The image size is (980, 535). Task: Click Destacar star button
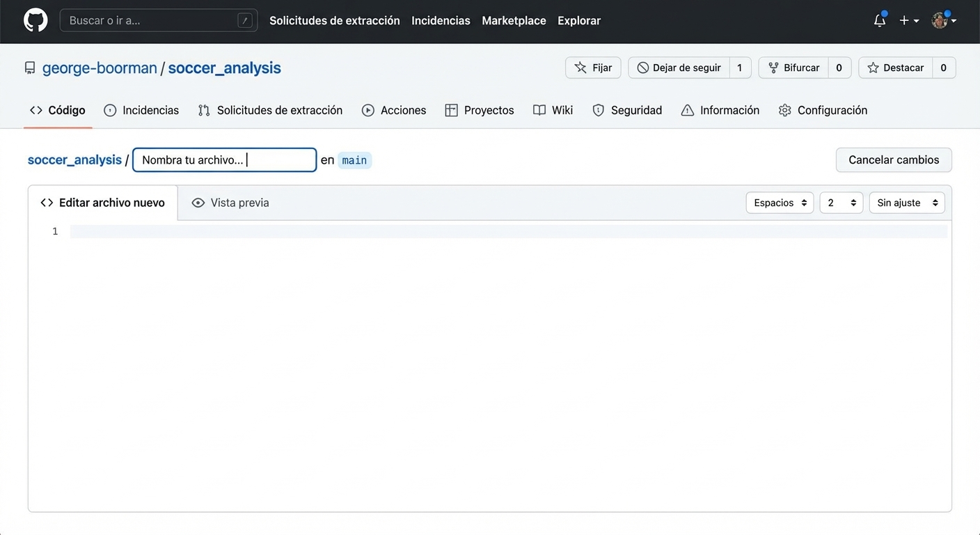tap(895, 68)
